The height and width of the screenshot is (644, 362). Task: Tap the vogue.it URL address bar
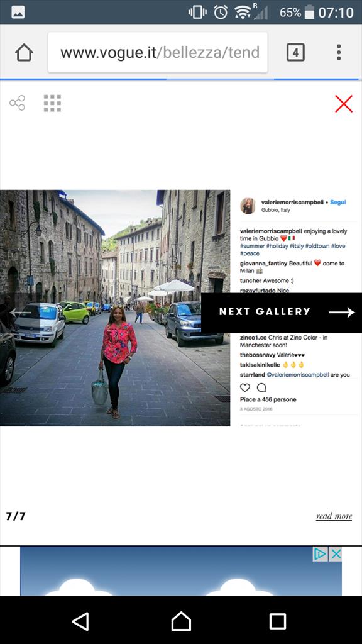click(x=158, y=53)
